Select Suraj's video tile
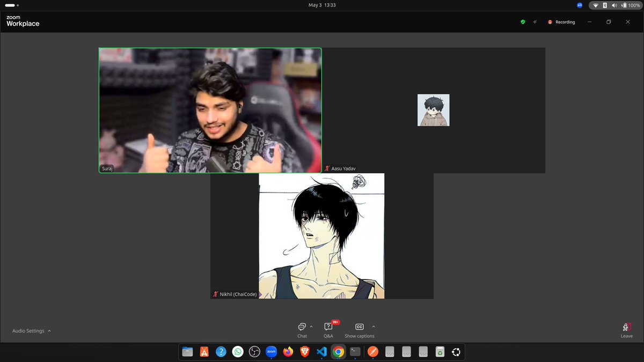The height and width of the screenshot is (362, 644). [210, 110]
